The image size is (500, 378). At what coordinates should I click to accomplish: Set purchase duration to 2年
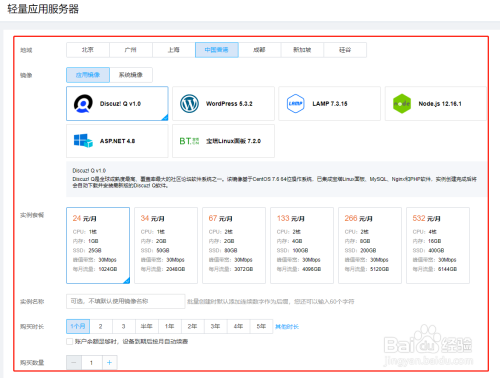pos(193,326)
